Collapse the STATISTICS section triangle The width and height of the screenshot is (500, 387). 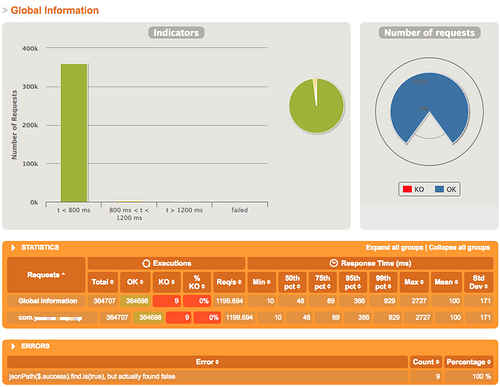pyautogui.click(x=13, y=248)
